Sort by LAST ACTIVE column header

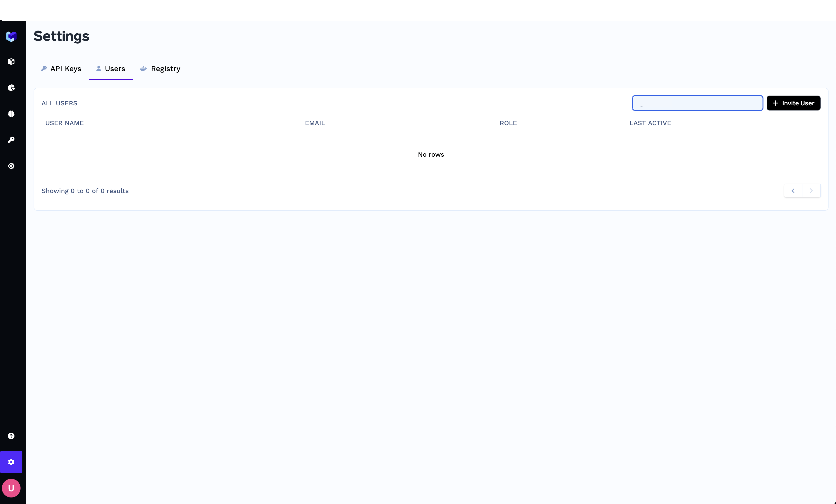pos(650,123)
